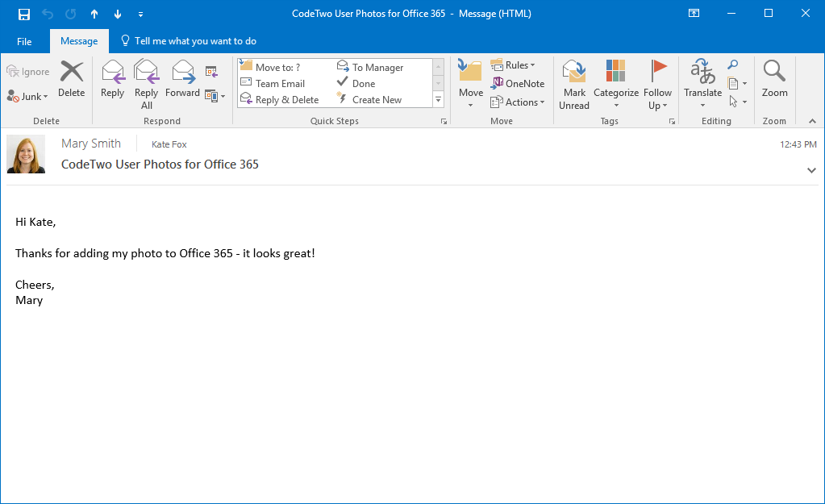Apply the Team Email quick step
The width and height of the screenshot is (825, 504).
280,84
